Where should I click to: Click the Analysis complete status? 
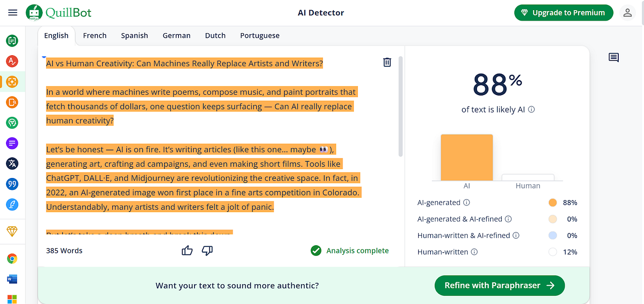[x=350, y=251]
